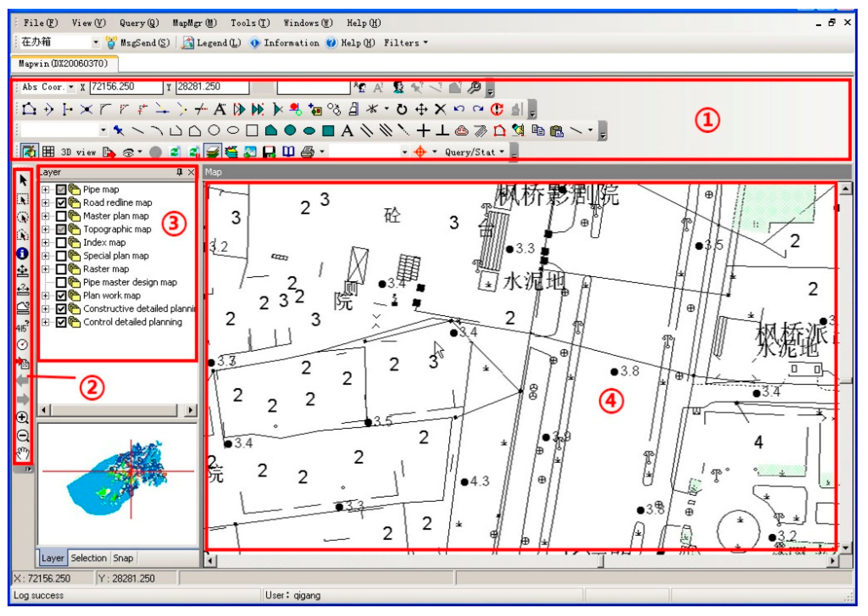868x616 pixels.
Task: Open the MapMgr menu
Action: (194, 23)
